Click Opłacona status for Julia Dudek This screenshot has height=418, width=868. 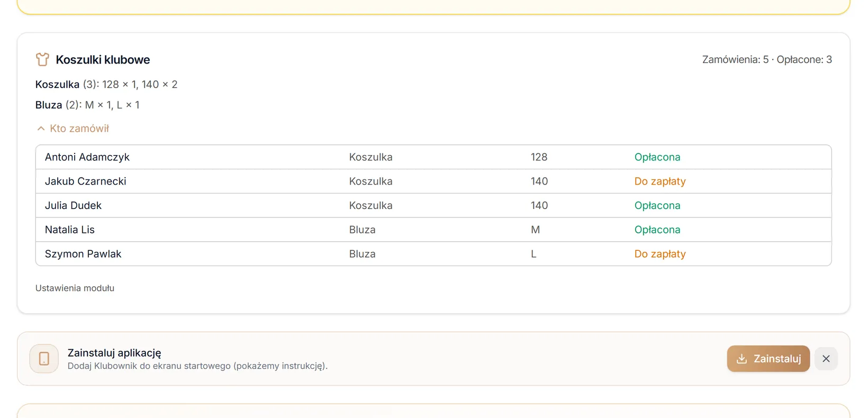(x=657, y=206)
